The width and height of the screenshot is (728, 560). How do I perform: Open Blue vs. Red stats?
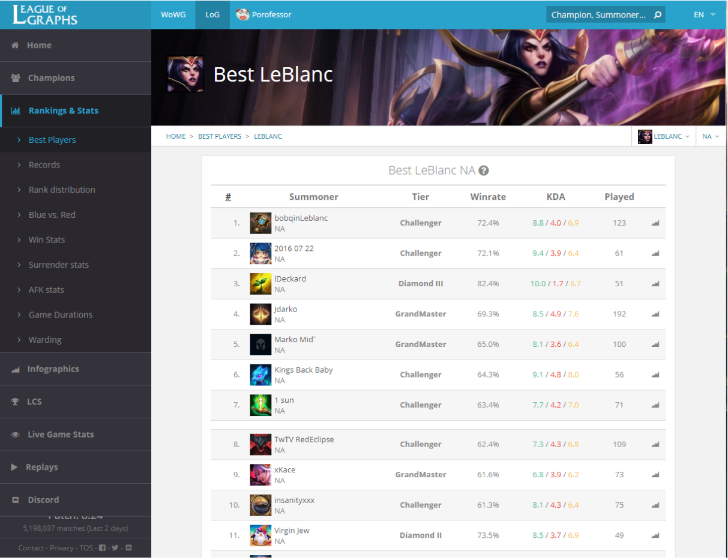(52, 215)
